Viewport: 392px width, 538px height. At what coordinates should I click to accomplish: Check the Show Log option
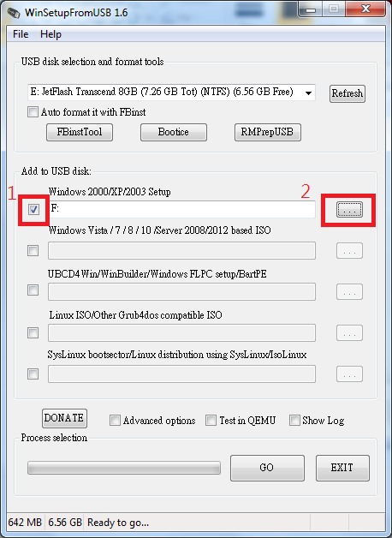coord(294,421)
